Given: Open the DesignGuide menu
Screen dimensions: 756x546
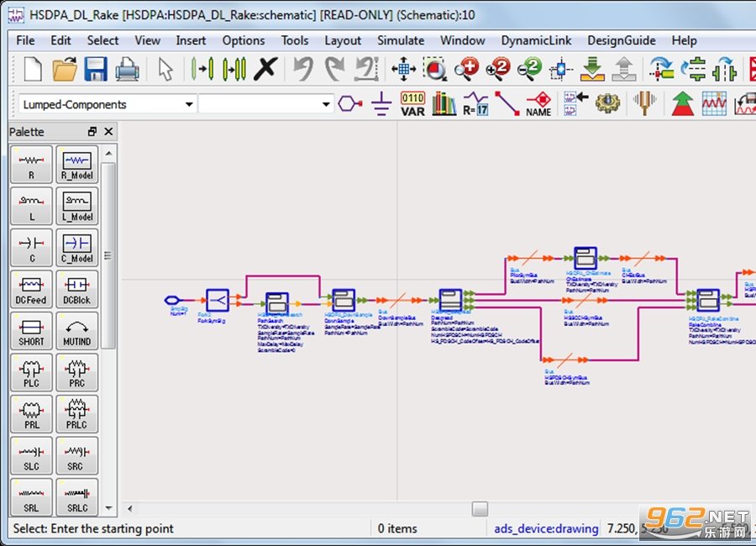Looking at the screenshot, I should coord(621,40).
